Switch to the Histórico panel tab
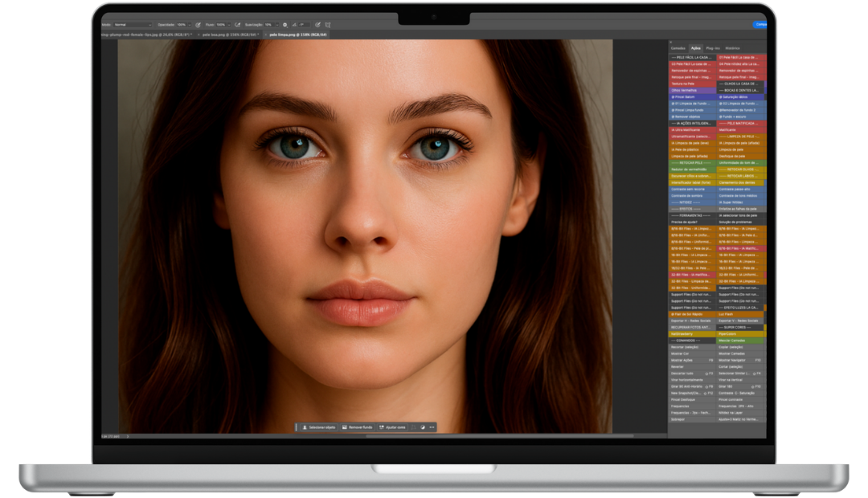The image size is (868, 498). coord(732,48)
